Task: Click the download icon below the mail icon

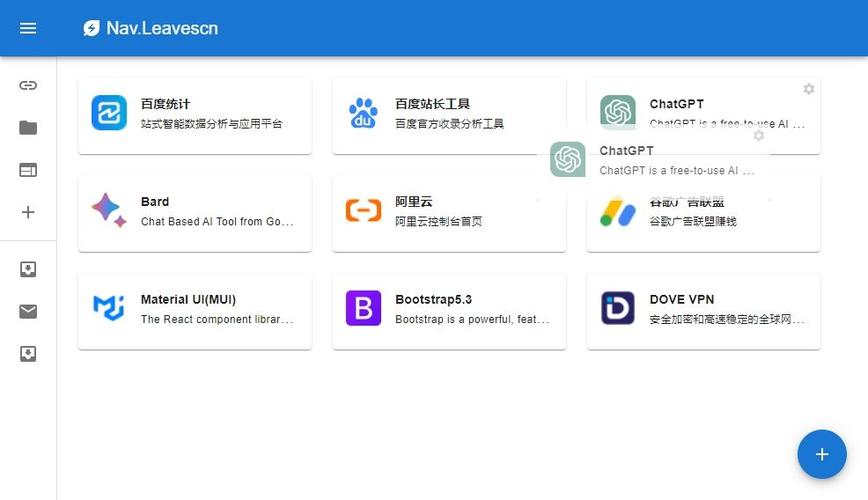Action: (x=28, y=354)
